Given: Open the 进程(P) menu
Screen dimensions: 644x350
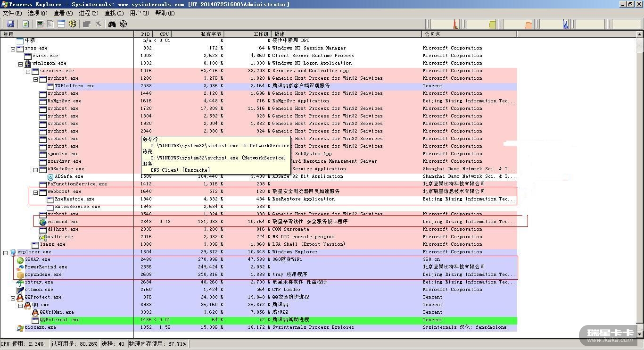Looking at the screenshot, I should (x=89, y=13).
